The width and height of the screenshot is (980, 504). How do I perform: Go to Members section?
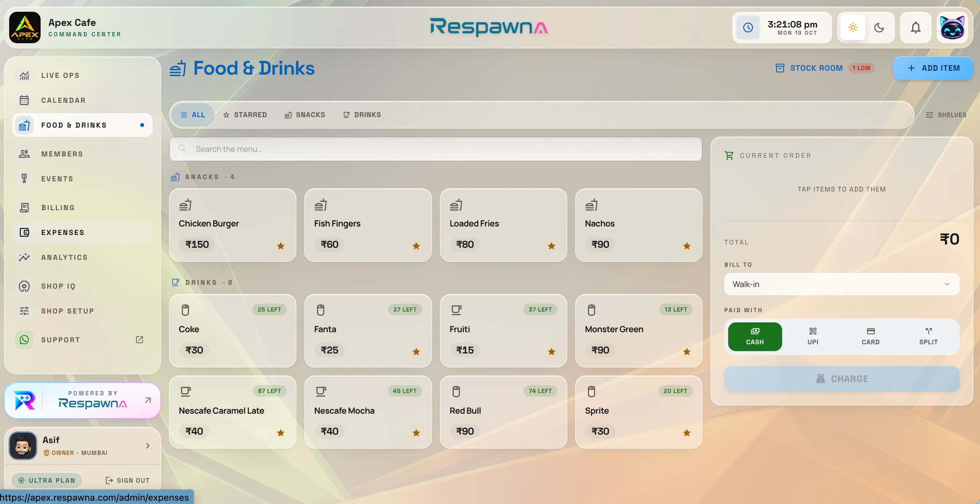83,154
